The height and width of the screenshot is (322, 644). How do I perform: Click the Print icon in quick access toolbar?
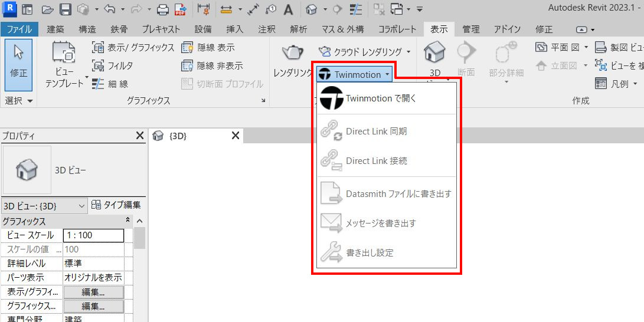pyautogui.click(x=163, y=9)
